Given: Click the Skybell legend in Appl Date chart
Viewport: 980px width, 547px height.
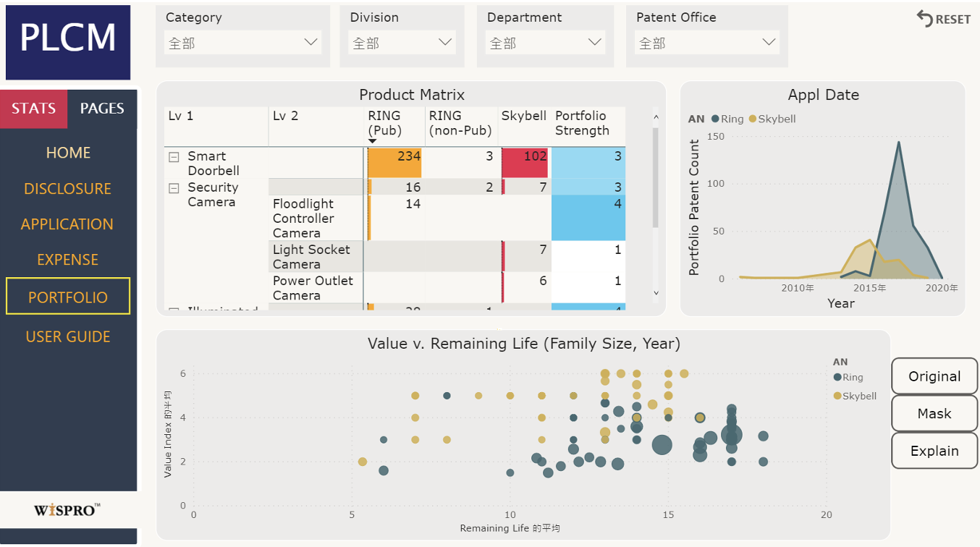Looking at the screenshot, I should [x=772, y=119].
